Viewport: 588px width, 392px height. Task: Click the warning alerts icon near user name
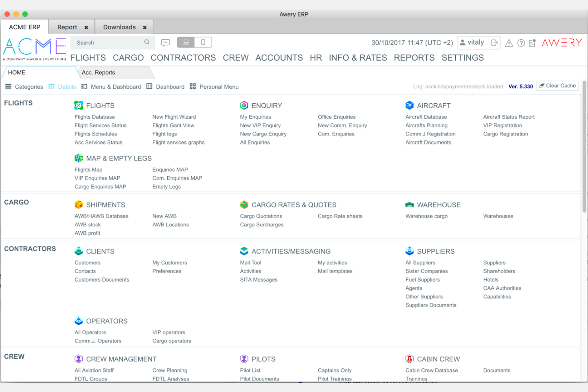pos(509,43)
